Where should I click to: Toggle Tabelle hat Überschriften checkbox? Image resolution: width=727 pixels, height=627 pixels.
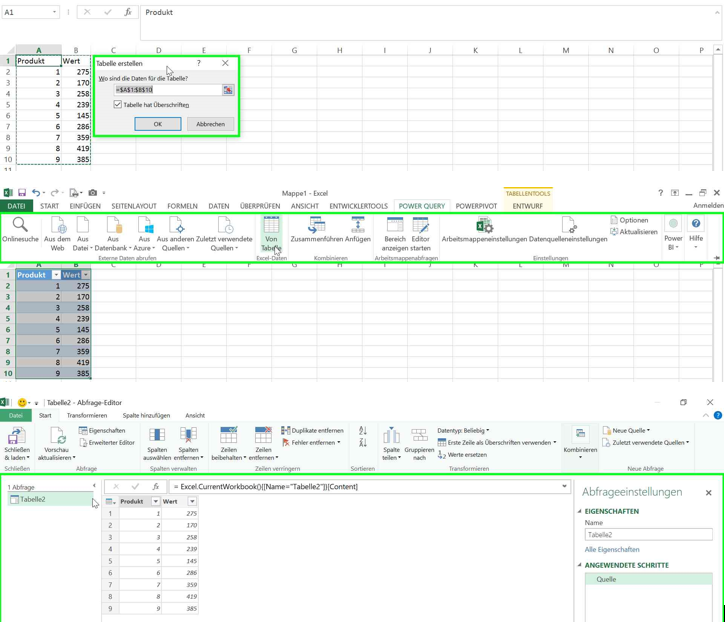(x=118, y=105)
